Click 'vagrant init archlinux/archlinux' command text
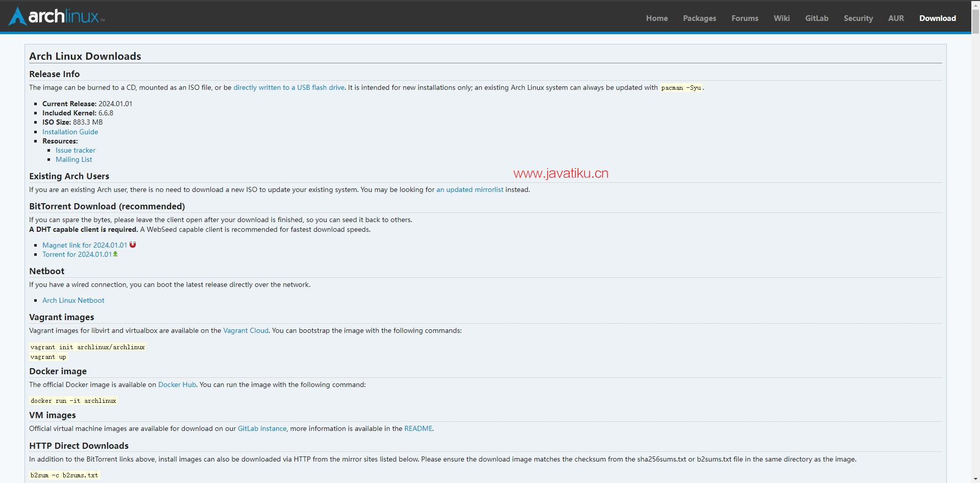Image resolution: width=980 pixels, height=483 pixels. (x=88, y=347)
